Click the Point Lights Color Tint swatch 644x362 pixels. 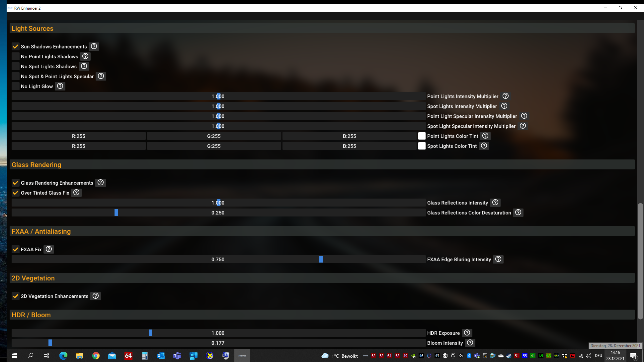tap(422, 136)
